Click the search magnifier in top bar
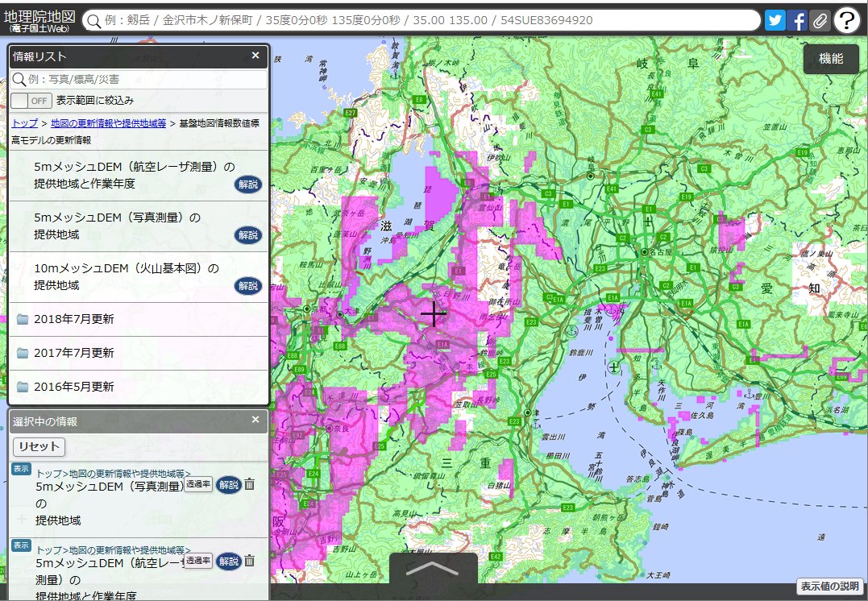Screen dimensions: 868x601 click(x=94, y=21)
